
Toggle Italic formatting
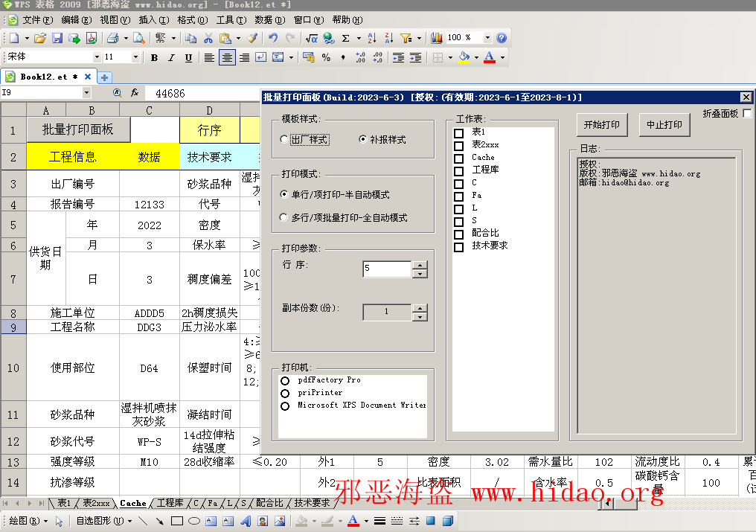tap(171, 58)
